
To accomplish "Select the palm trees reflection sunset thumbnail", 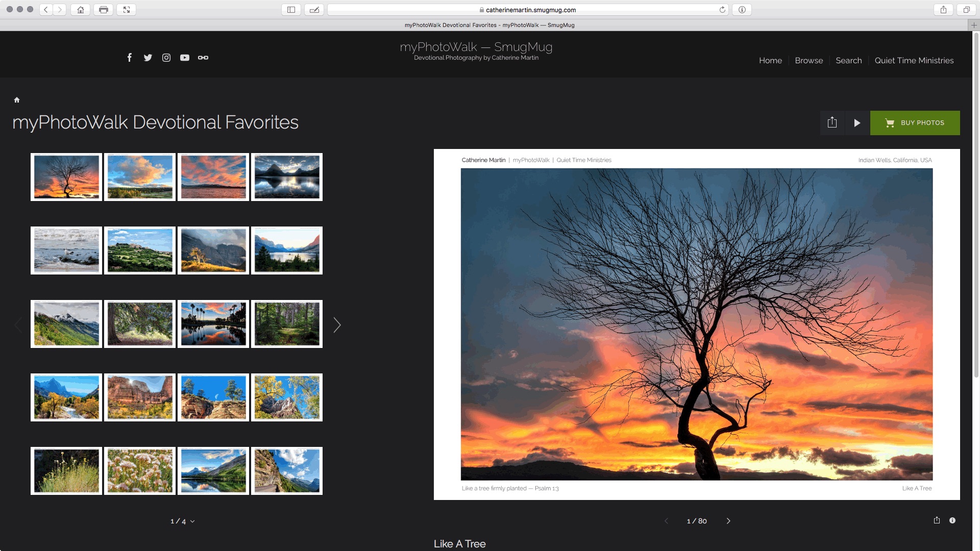I will [x=213, y=324].
